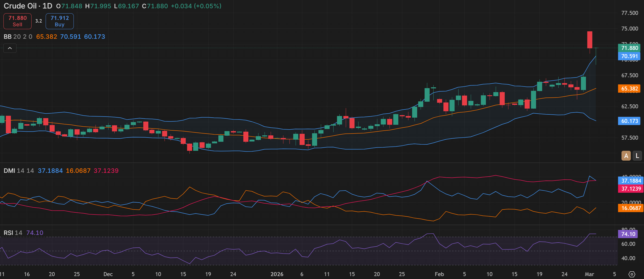
Task: Click the blue 60.173 lower band price label
Action: coord(629,121)
